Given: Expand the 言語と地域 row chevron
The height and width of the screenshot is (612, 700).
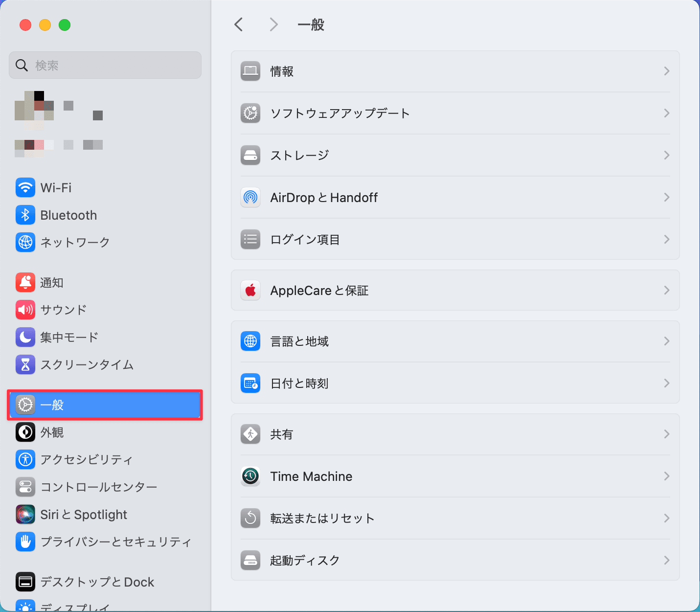Looking at the screenshot, I should click(x=666, y=341).
